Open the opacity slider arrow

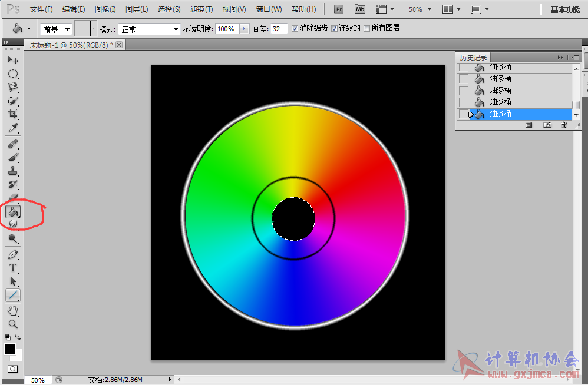point(244,28)
